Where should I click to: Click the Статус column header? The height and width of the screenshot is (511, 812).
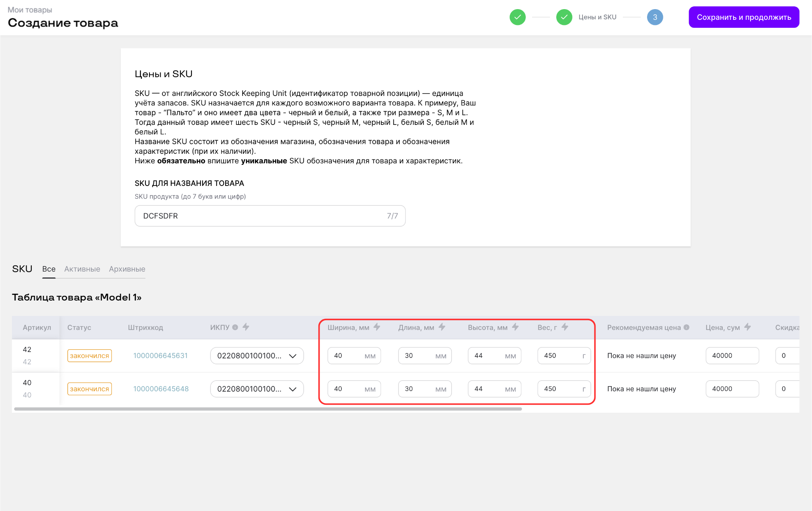click(79, 327)
